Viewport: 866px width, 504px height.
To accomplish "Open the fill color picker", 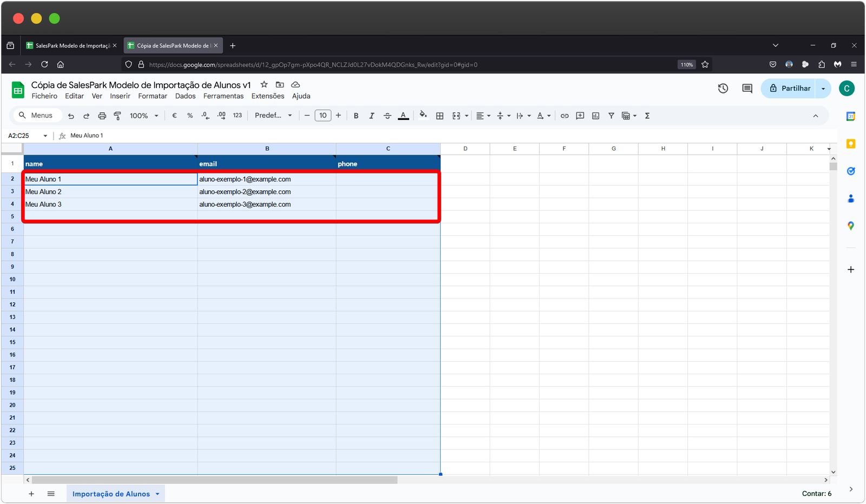I will [423, 115].
